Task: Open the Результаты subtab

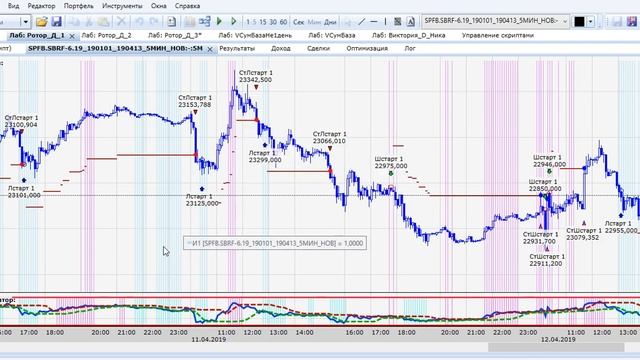Action: (x=237, y=48)
